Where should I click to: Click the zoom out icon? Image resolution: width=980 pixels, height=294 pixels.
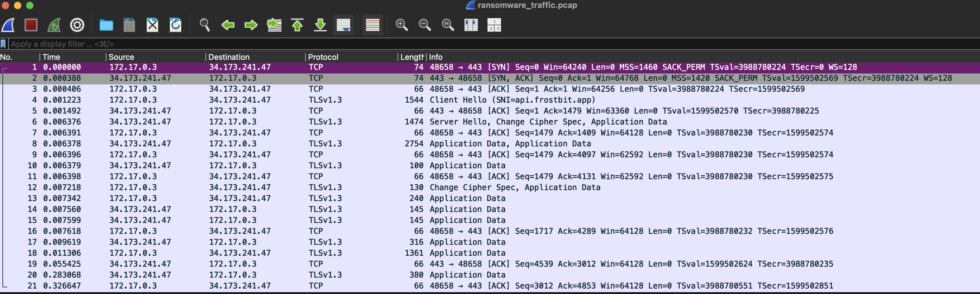[425, 25]
